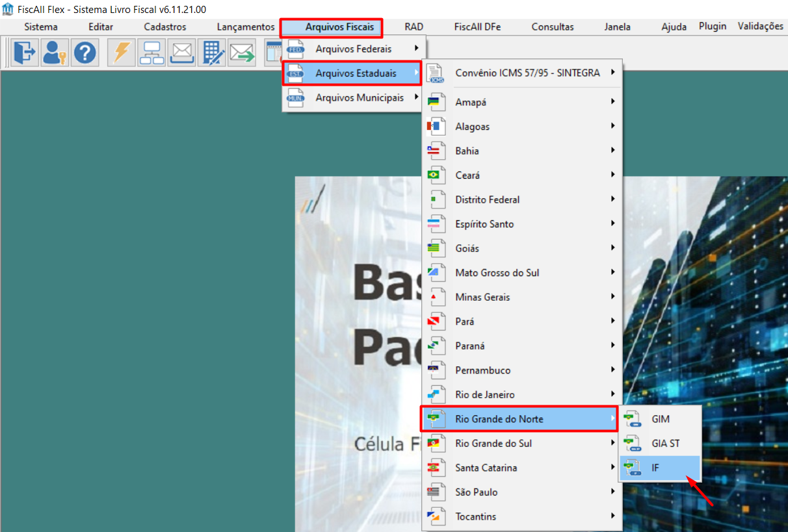Choose Santa Catarina entry
The image size is (788, 532).
522,468
